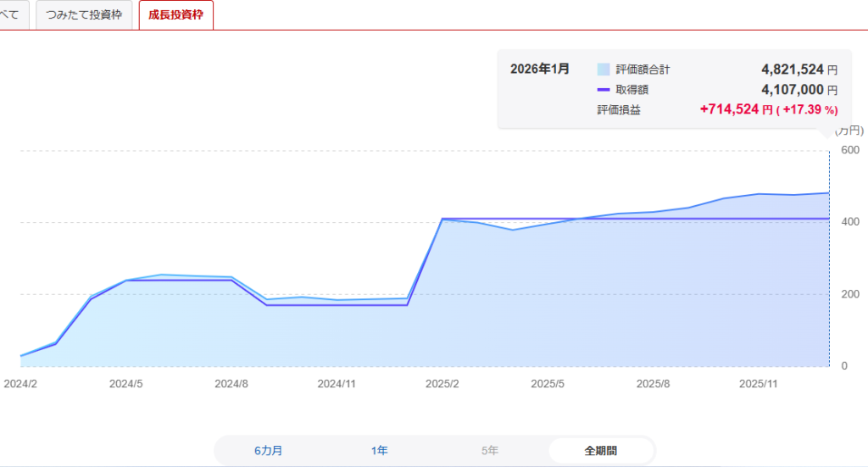Click the 2026年1月 tooltip date heading

tap(540, 69)
